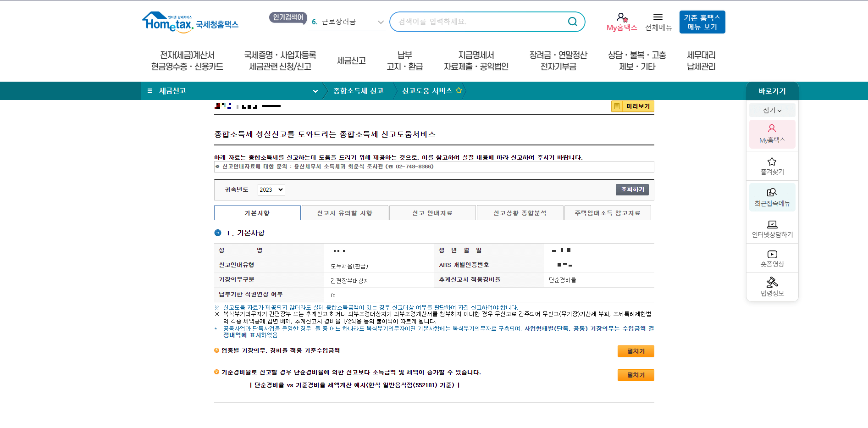868x428 pixels.
Task: Click the search magnifier icon
Action: coord(572,21)
